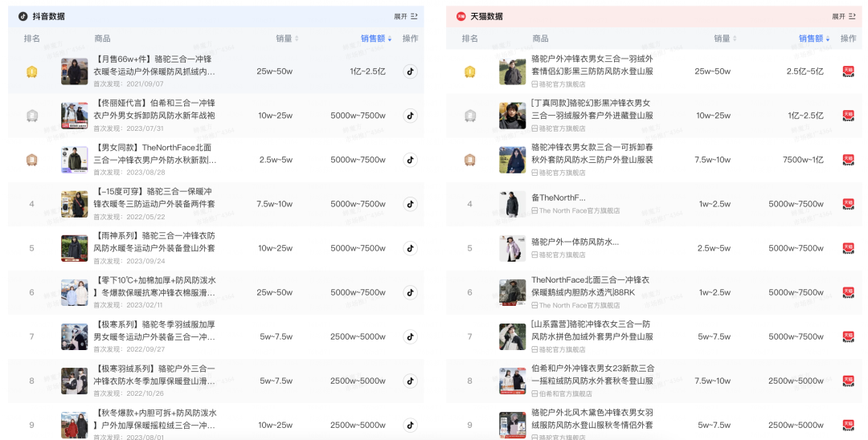Open Douyin icon for 男女同款 TheNorthFace product
Image resolution: width=868 pixels, height=440 pixels.
[410, 160]
